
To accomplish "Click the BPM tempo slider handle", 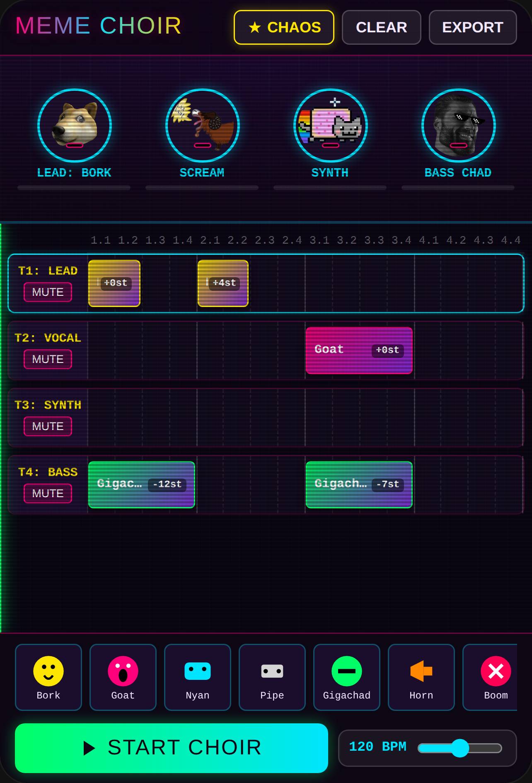I will [460, 748].
